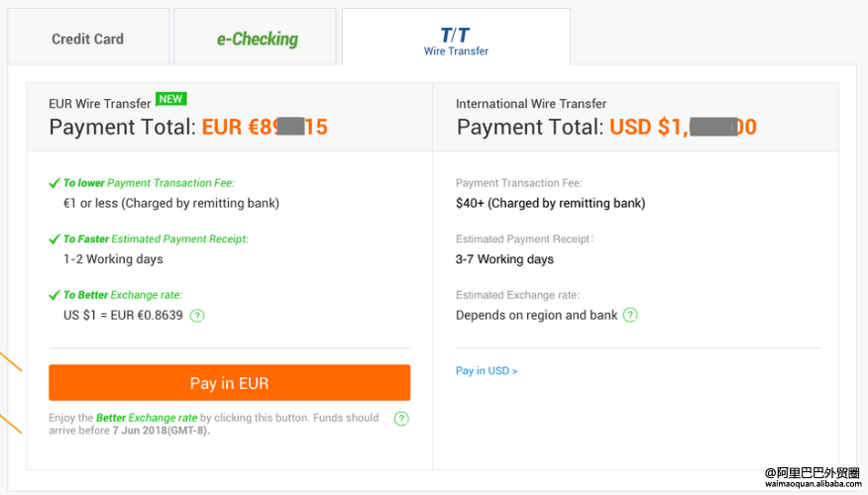
Task: Select the T/T Wire Transfer tab
Action: click(x=456, y=38)
